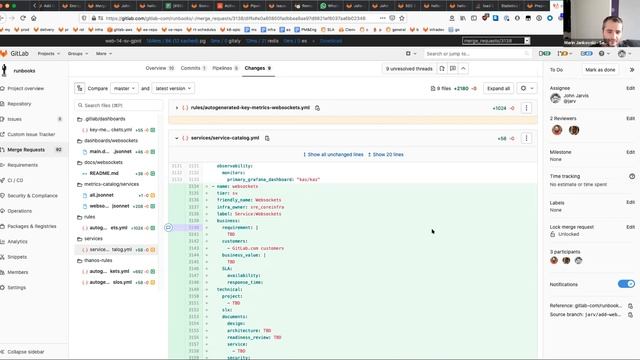Open the Groups navbar dropdown
This screenshot has width=640, height=360.
point(78,53)
